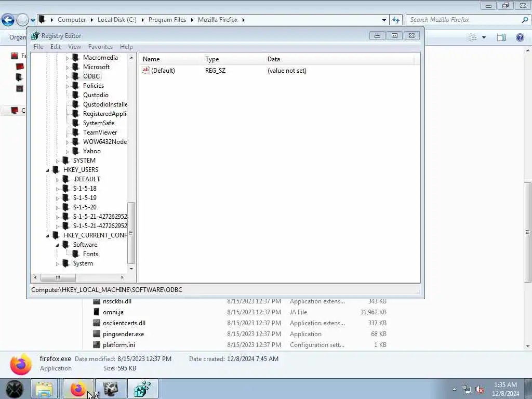Expand the Yahoo registry key
The height and width of the screenshot is (399, 532).
click(x=67, y=152)
